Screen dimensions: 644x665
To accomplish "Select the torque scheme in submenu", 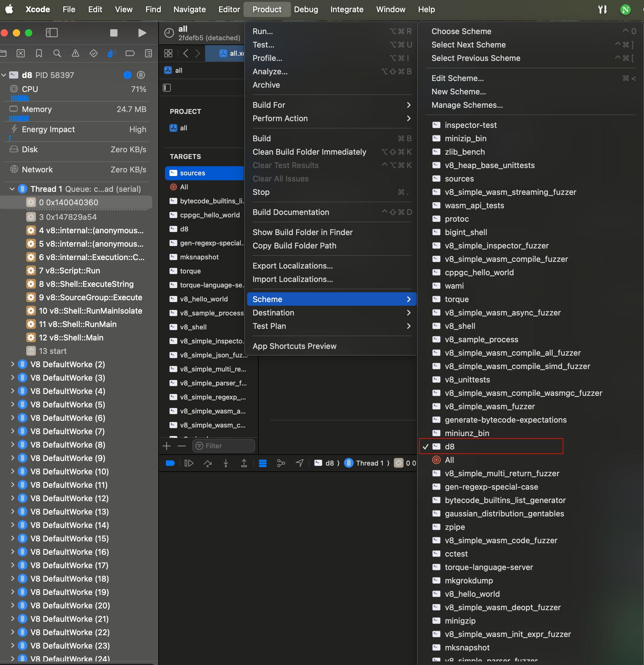I will tap(531, 299).
